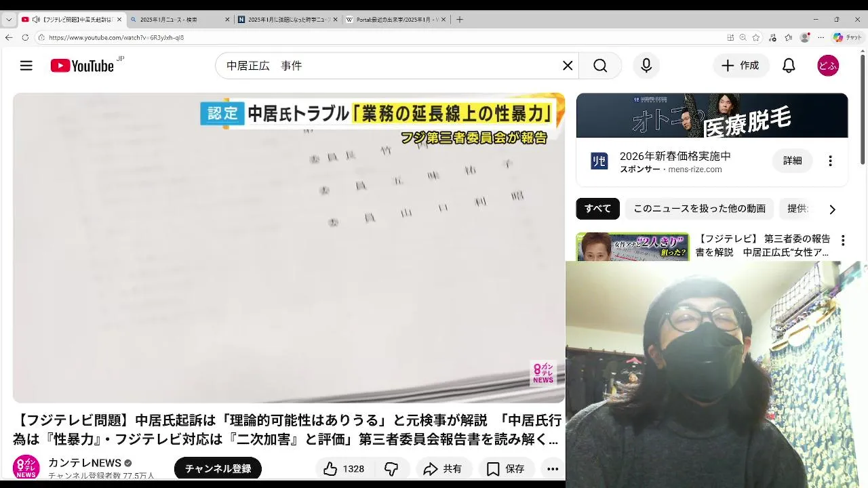
Task: View site information icon
Action: [x=41, y=38]
